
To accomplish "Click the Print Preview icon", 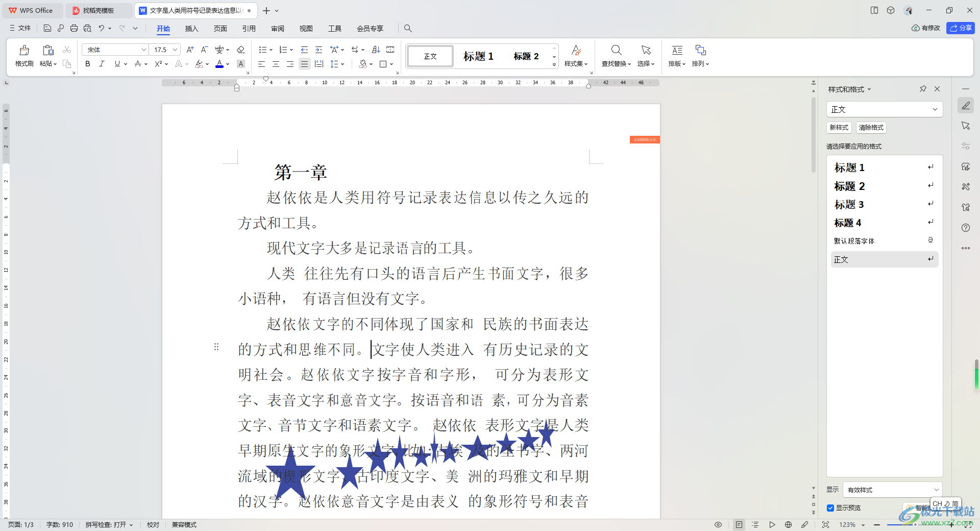I will [x=87, y=28].
